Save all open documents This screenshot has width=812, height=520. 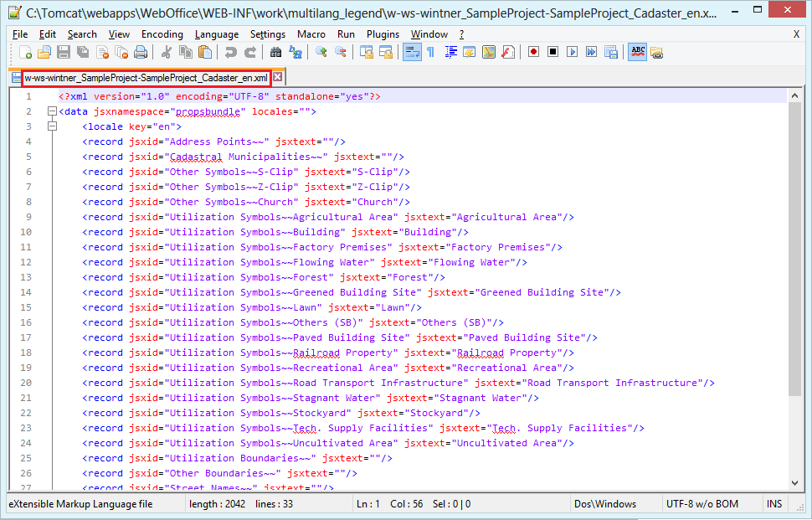[83, 52]
